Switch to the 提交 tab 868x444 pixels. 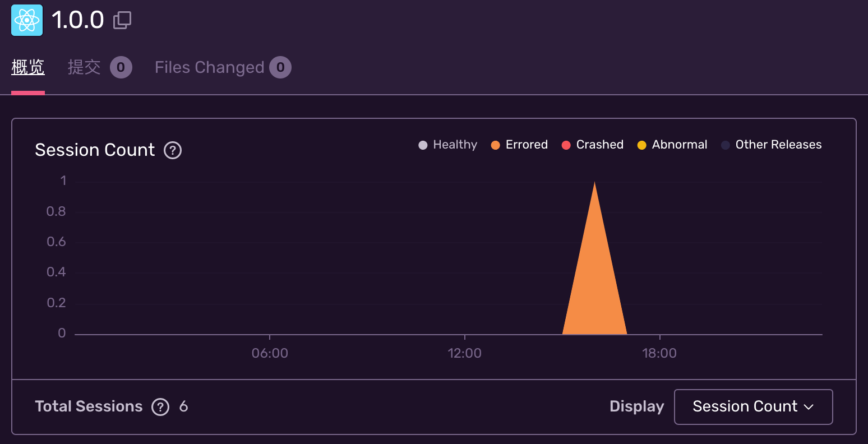click(x=84, y=67)
